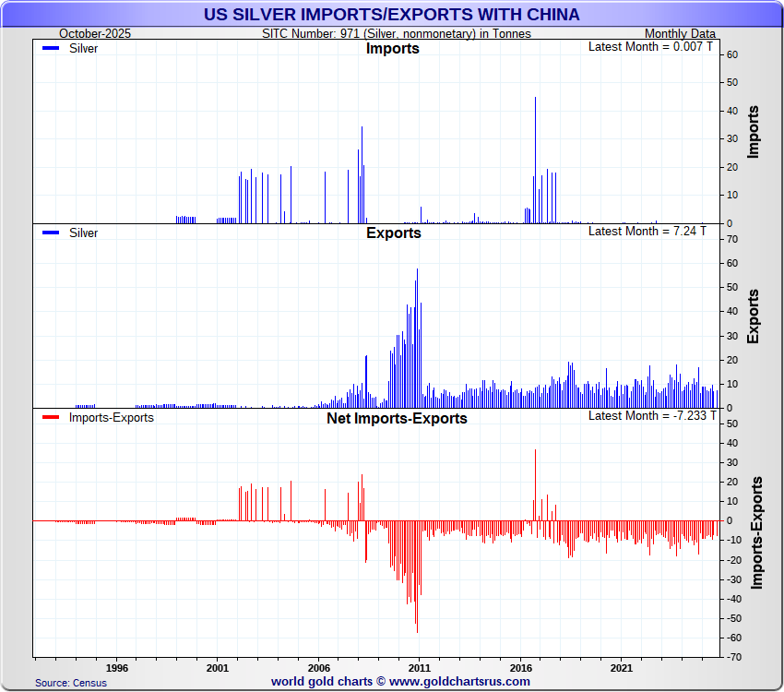Image resolution: width=784 pixels, height=692 pixels.
Task: Click the rotated 'Imports' y-axis label on right
Action: 754,131
